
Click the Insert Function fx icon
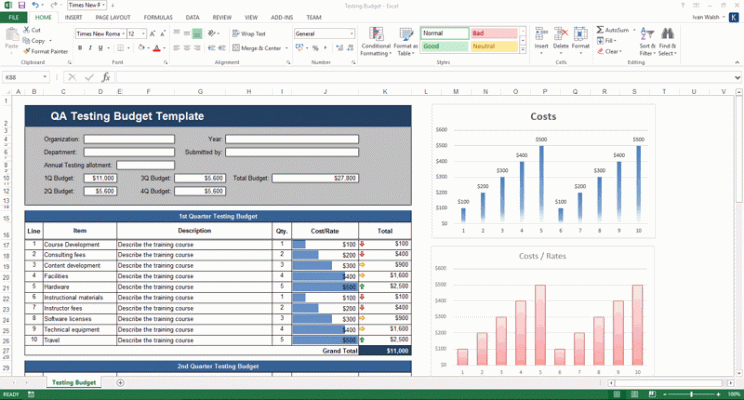coord(105,77)
